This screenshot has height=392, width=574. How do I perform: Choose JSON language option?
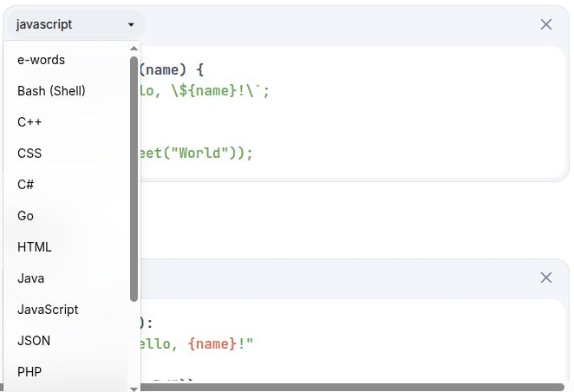pos(66,341)
